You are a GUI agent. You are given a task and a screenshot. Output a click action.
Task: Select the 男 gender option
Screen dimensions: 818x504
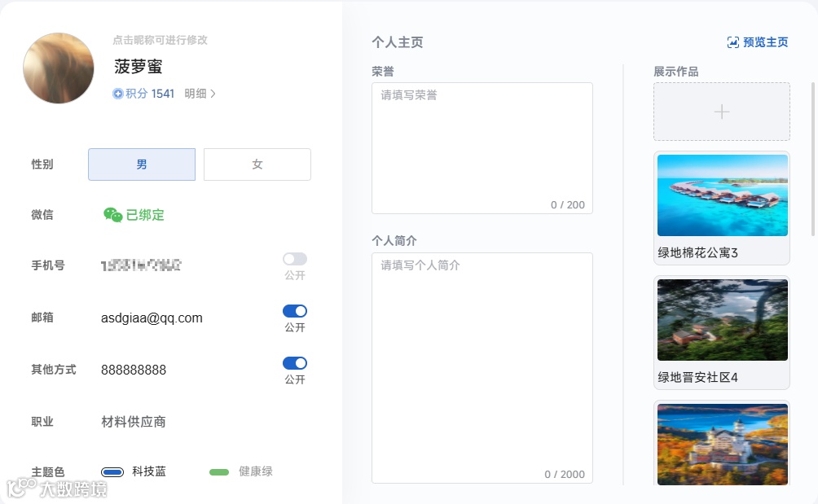click(x=141, y=164)
